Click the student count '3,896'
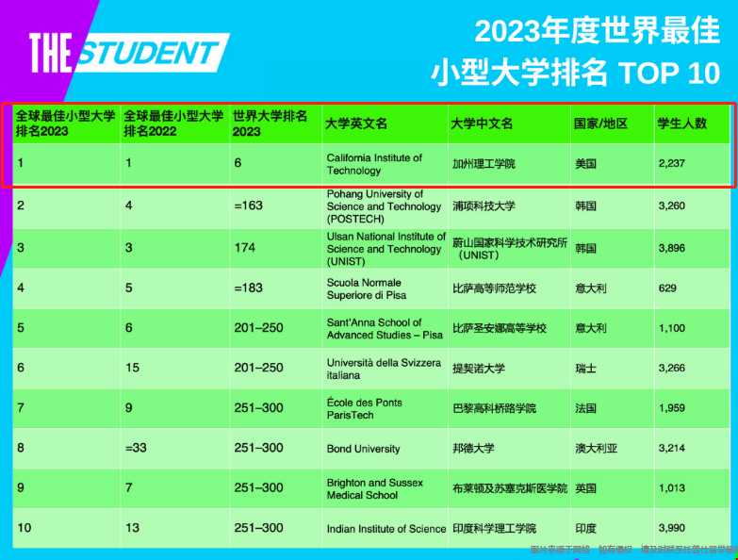This screenshot has width=738, height=560. (672, 248)
